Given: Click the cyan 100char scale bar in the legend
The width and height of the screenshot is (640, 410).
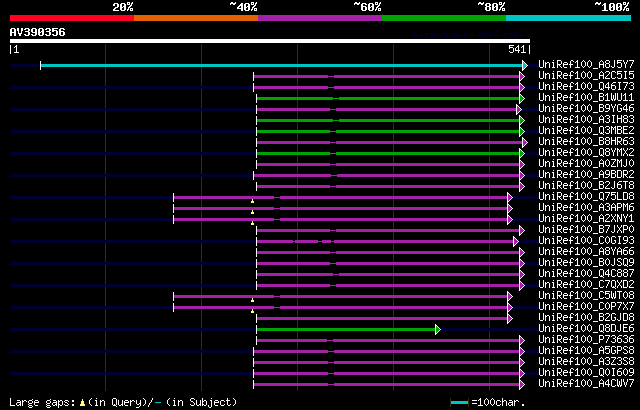Looking at the screenshot, I should [x=460, y=403].
